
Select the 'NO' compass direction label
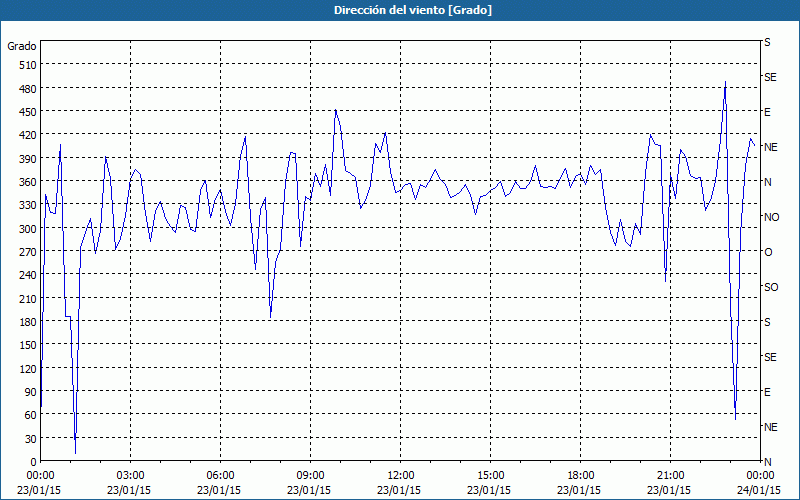(x=771, y=217)
